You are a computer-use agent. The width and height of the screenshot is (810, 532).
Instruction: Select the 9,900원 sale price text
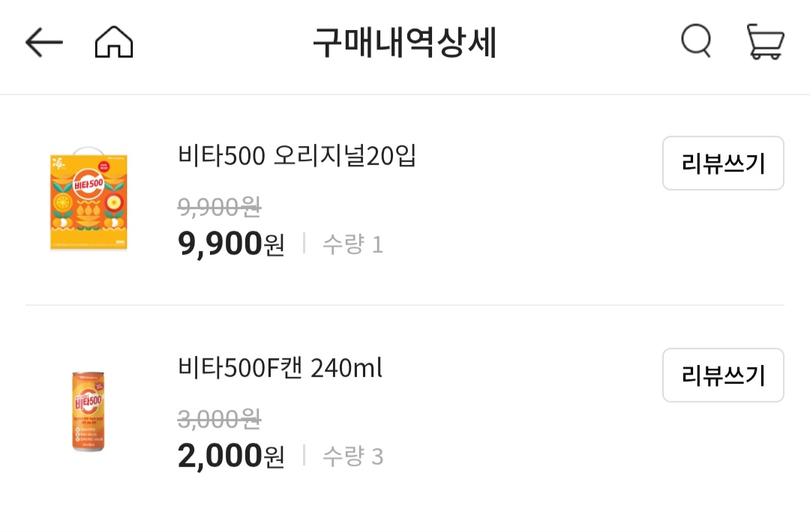point(231,245)
